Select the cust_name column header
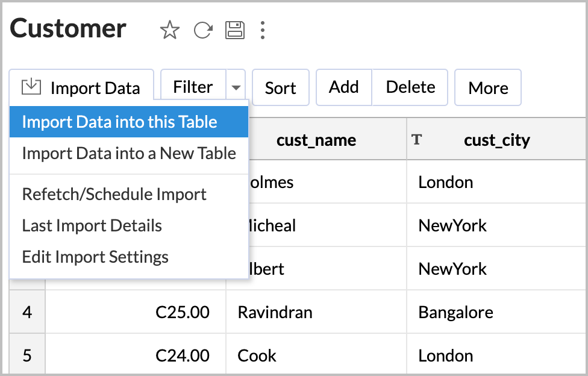 coord(316,140)
